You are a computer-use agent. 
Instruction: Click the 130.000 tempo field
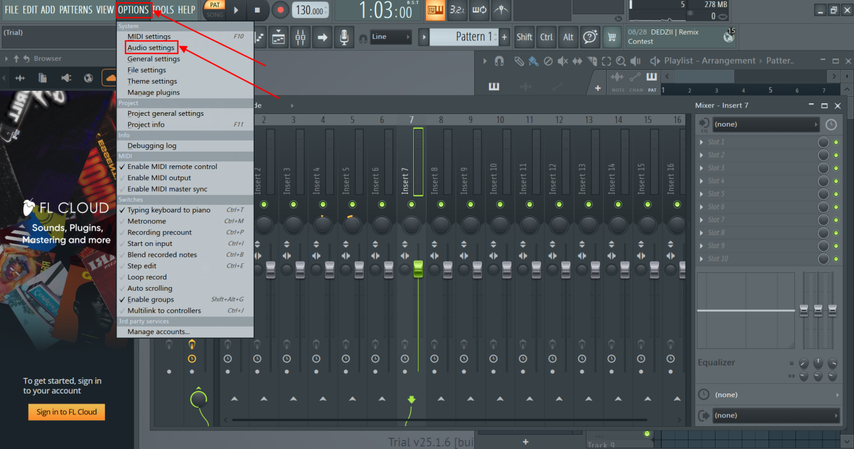[311, 10]
